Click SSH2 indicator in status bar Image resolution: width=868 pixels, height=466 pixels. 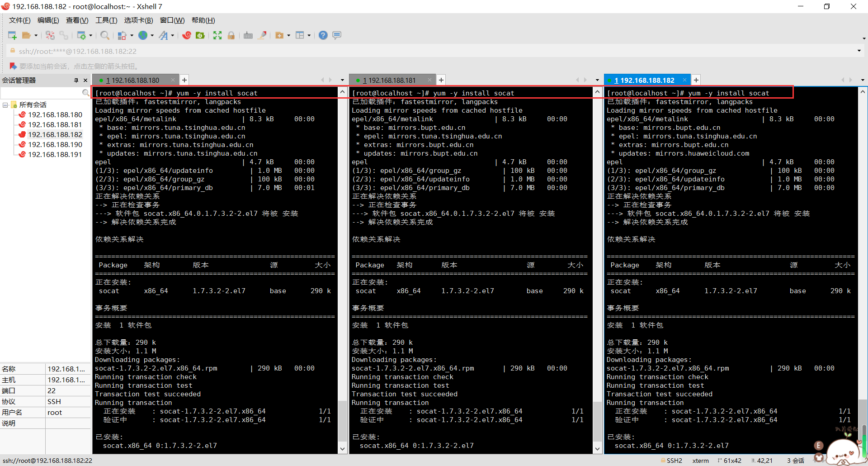[672, 461]
